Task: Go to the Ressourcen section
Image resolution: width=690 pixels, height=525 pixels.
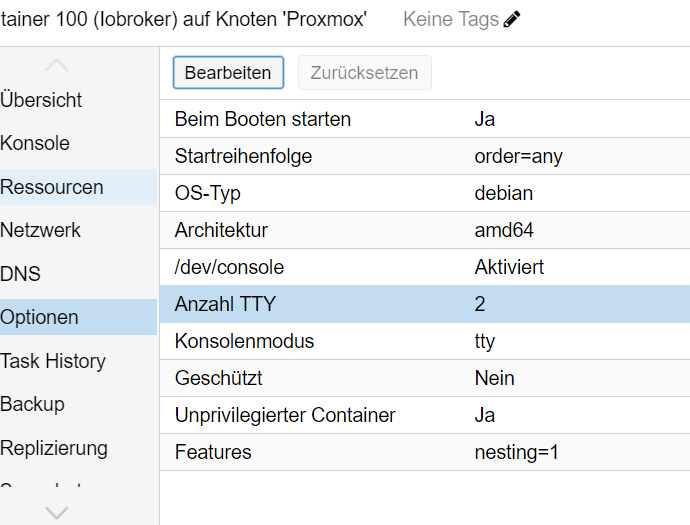Action: (x=52, y=187)
